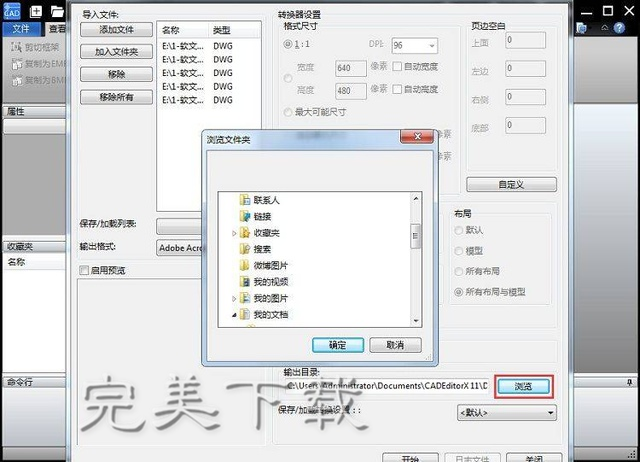Click the 左边 margin input field
The image size is (640, 462).
point(525,69)
